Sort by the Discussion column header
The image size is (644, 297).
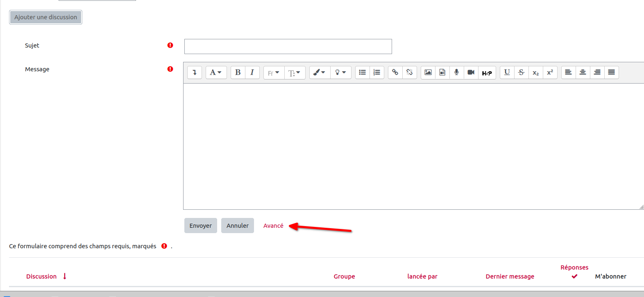point(41,277)
